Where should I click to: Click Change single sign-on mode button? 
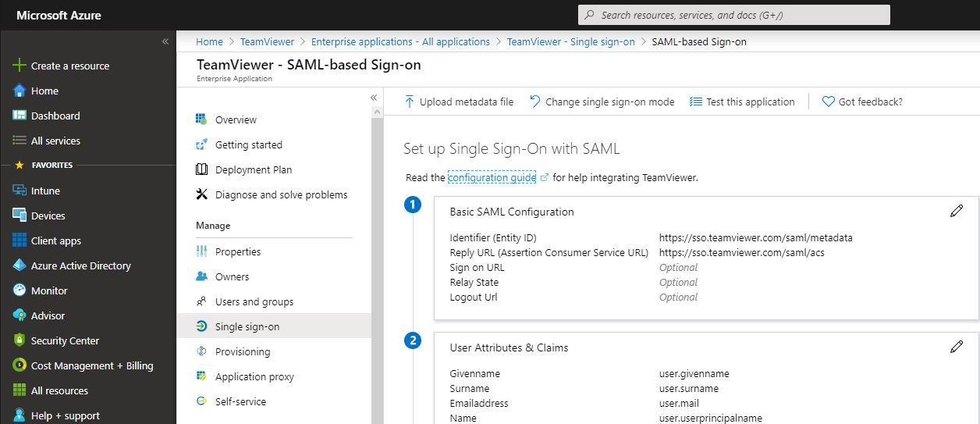coord(602,102)
